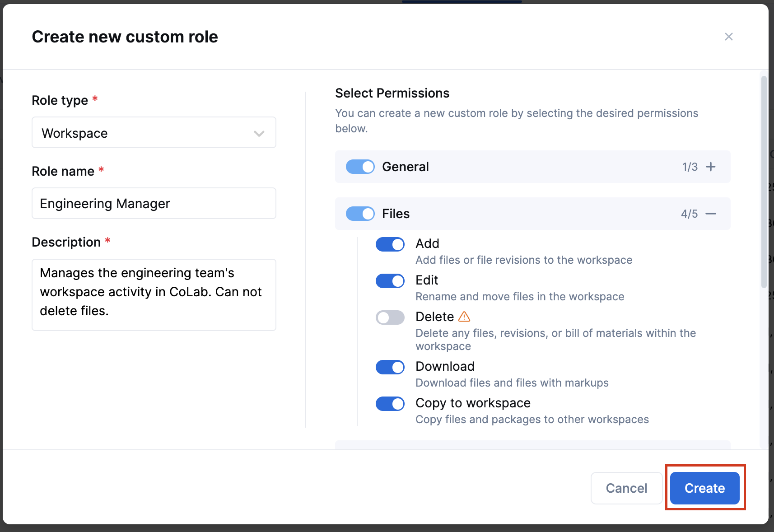Click the warning triangle beside Delete
The image size is (774, 532).
(464, 317)
